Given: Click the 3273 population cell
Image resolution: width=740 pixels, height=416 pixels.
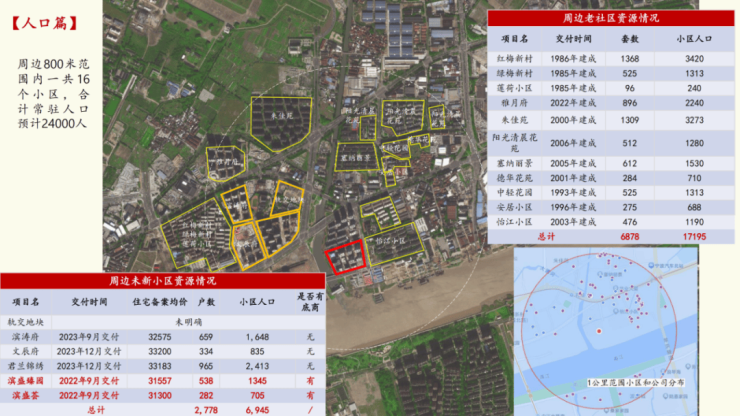Looking at the screenshot, I should click(x=694, y=120).
